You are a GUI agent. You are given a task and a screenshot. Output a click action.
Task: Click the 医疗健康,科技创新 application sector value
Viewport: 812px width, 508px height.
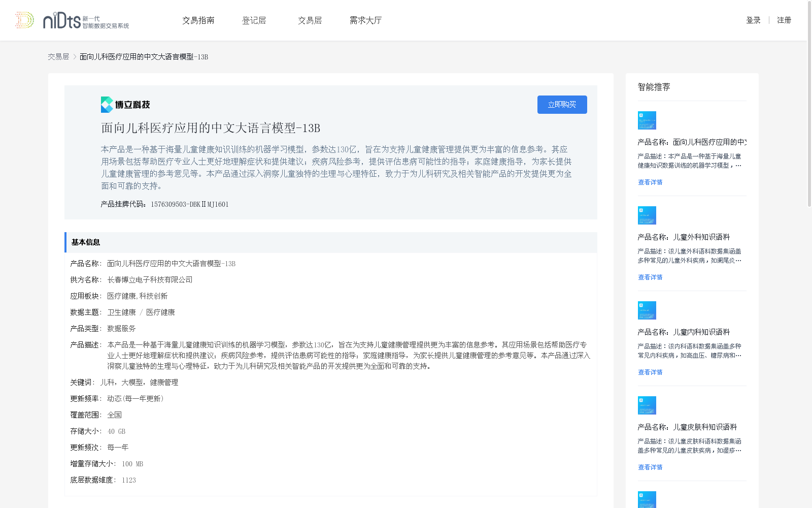point(138,296)
